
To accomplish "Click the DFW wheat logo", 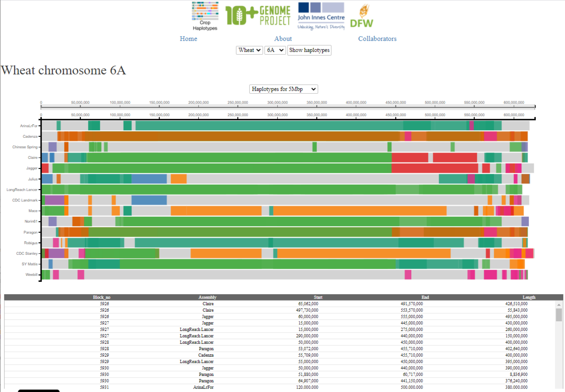I will pyautogui.click(x=361, y=16).
